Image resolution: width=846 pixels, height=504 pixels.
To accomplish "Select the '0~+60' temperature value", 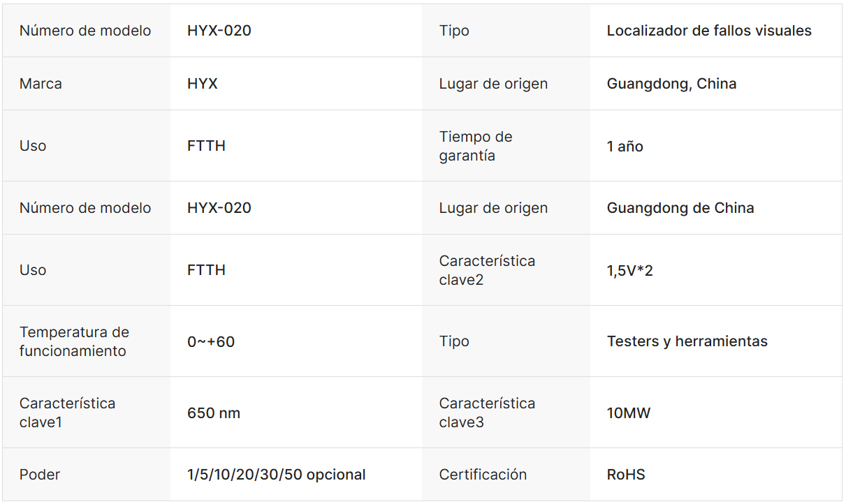I will coord(211,342).
